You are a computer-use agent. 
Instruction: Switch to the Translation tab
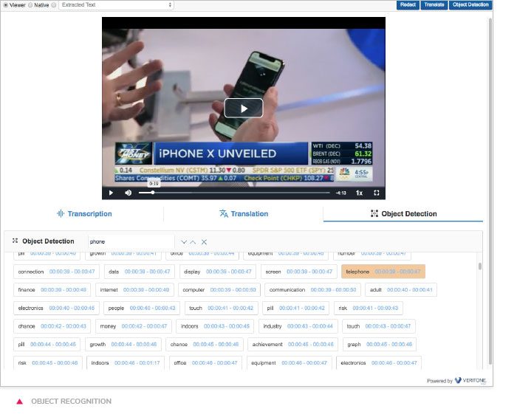[244, 214]
